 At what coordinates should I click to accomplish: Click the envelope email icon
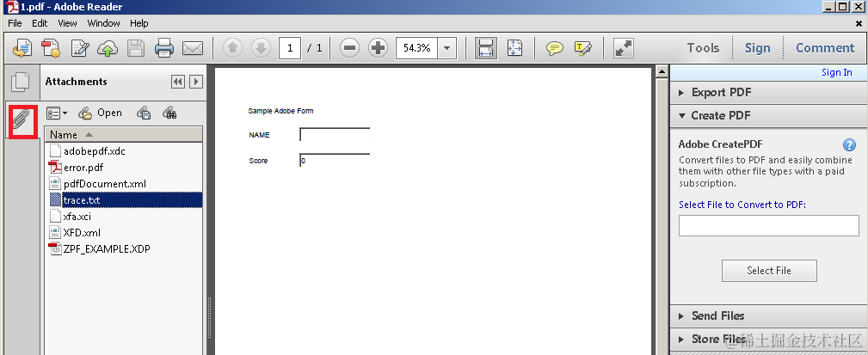coord(193,48)
